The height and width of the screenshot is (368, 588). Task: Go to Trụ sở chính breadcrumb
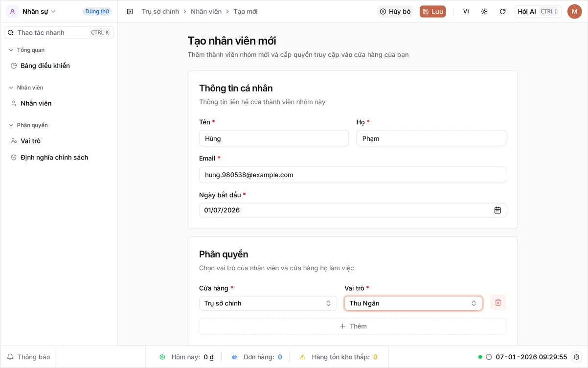pyautogui.click(x=160, y=11)
